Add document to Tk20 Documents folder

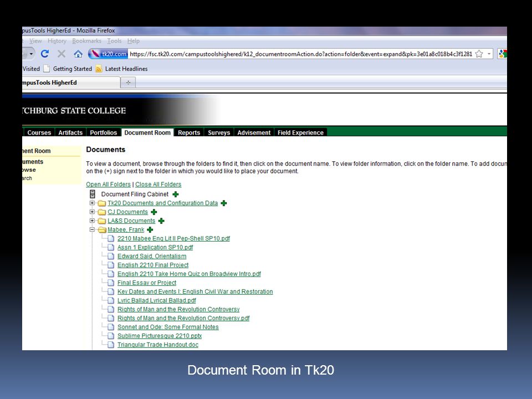(x=223, y=203)
